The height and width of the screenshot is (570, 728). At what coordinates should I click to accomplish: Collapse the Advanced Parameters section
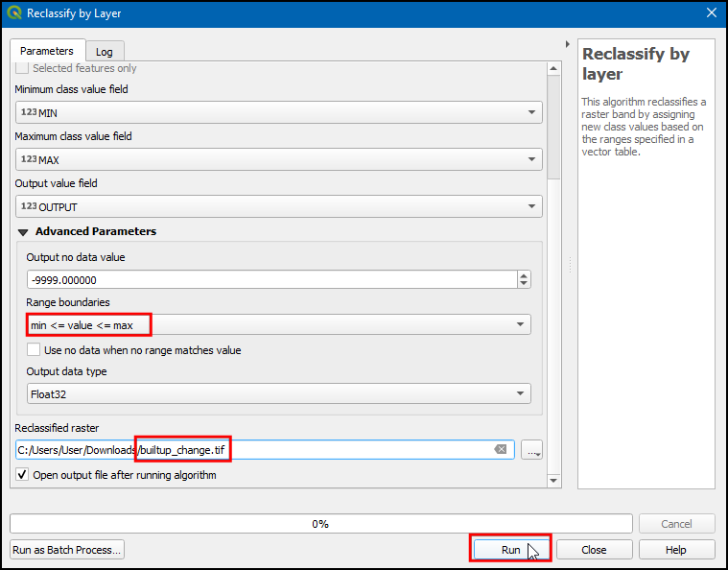click(x=23, y=232)
